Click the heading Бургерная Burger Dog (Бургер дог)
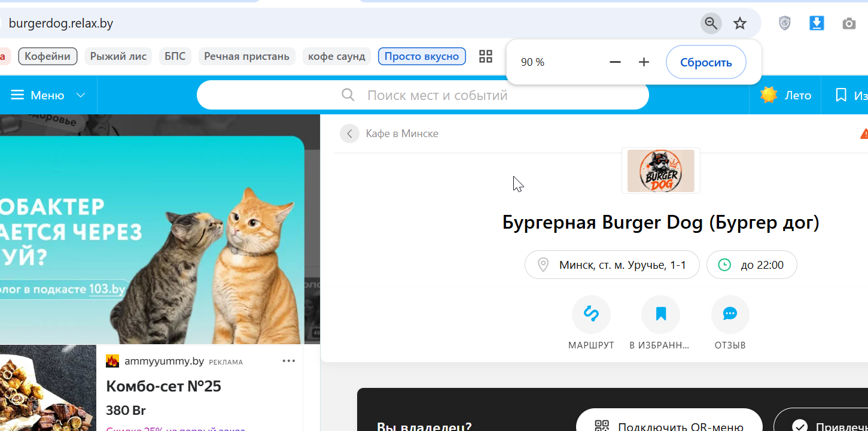 pos(661,223)
